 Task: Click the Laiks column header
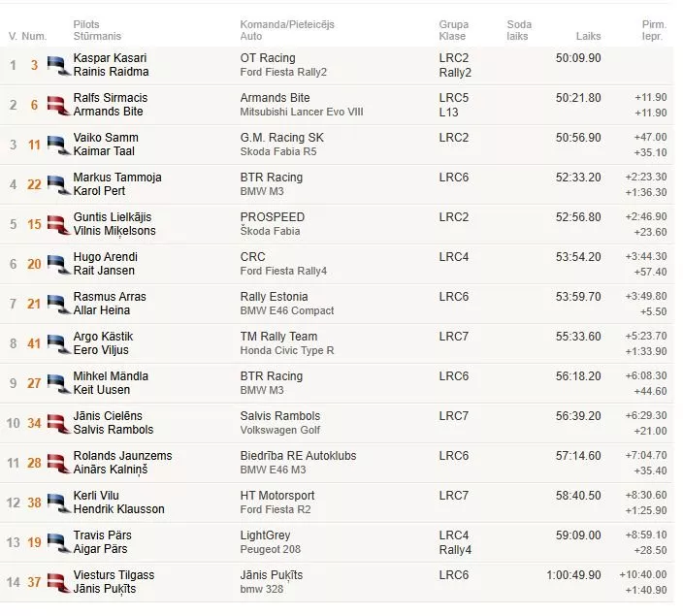point(588,36)
